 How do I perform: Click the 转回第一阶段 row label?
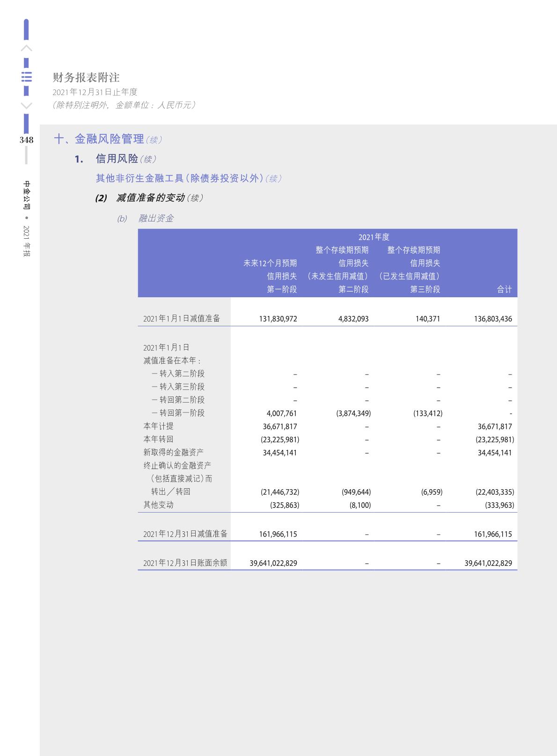(x=182, y=413)
